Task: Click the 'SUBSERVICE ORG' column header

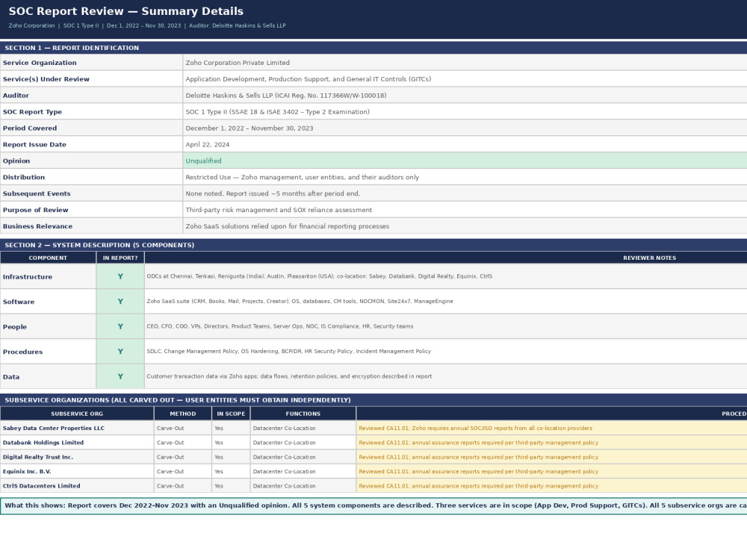Action: tap(77, 414)
